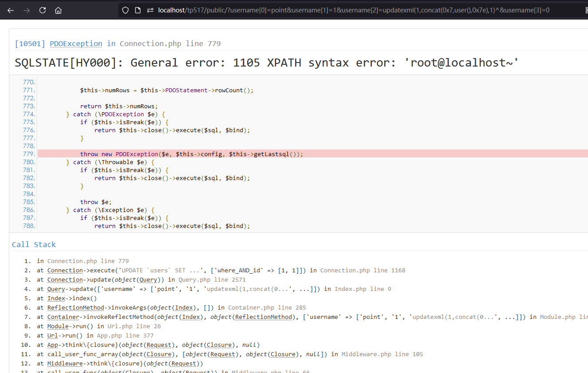The width and height of the screenshot is (588, 373).
Task: Select the SQLSTATE XPATH syntax error message
Action: coord(267,63)
